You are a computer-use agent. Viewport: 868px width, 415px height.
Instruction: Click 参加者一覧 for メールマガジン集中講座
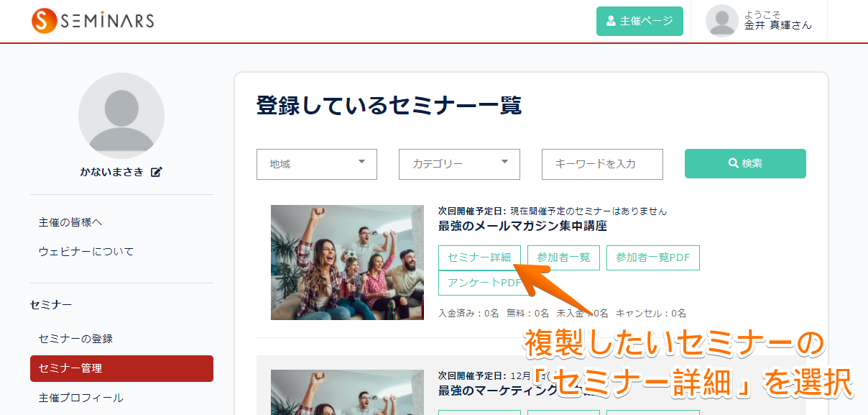(563, 257)
